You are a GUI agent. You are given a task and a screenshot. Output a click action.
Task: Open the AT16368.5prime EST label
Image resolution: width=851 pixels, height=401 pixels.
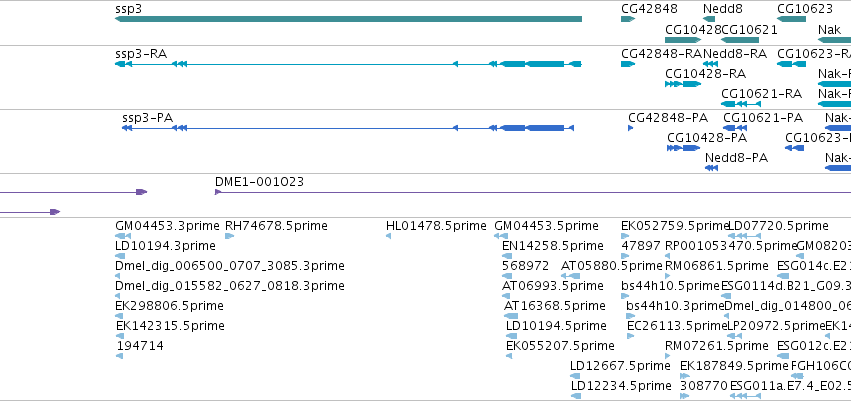tap(554, 306)
